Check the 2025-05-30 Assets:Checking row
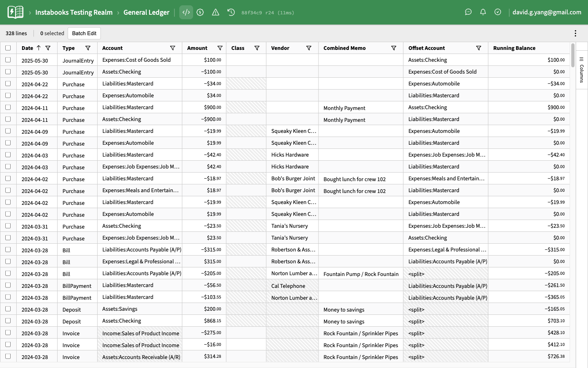Screen dimensions: 588x368 point(8,72)
